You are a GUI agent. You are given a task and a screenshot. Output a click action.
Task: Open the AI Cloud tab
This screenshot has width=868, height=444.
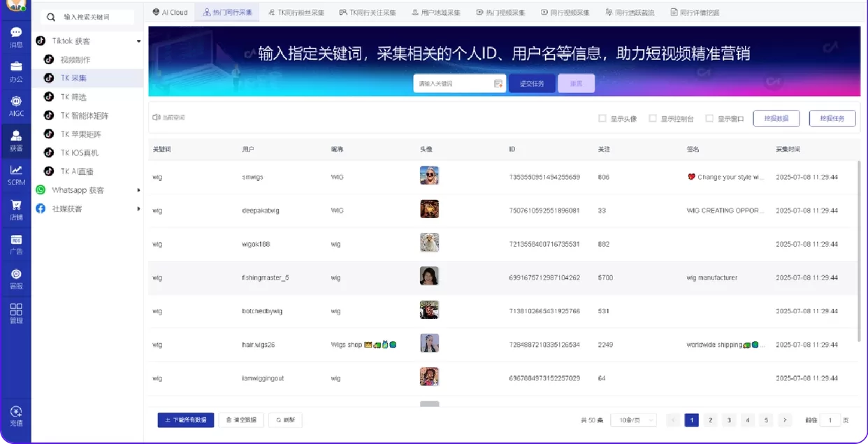170,12
